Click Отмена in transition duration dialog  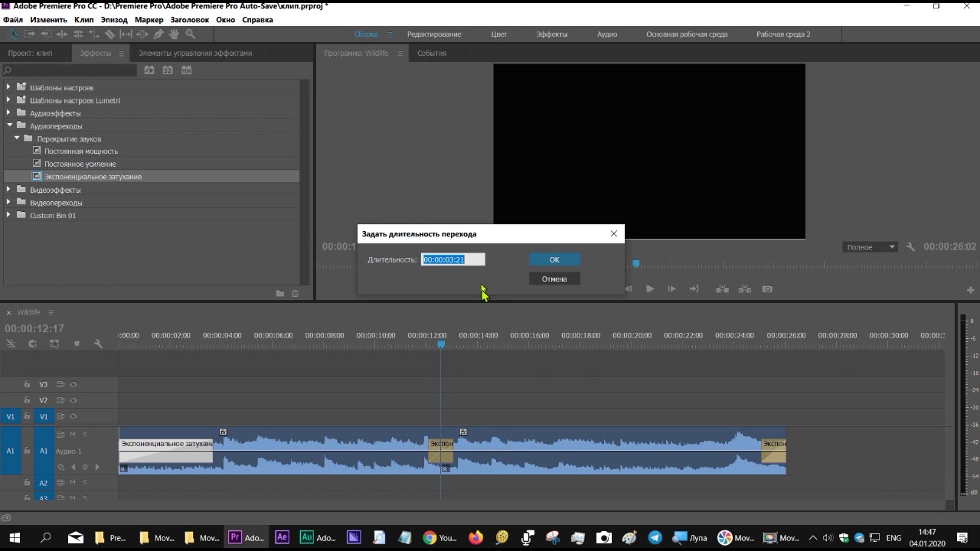[554, 279]
